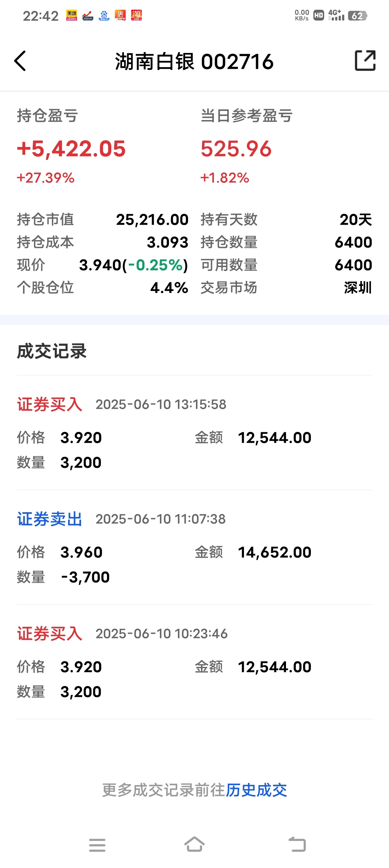Open the share/export icon
This screenshot has width=389, height=868.
tap(365, 61)
